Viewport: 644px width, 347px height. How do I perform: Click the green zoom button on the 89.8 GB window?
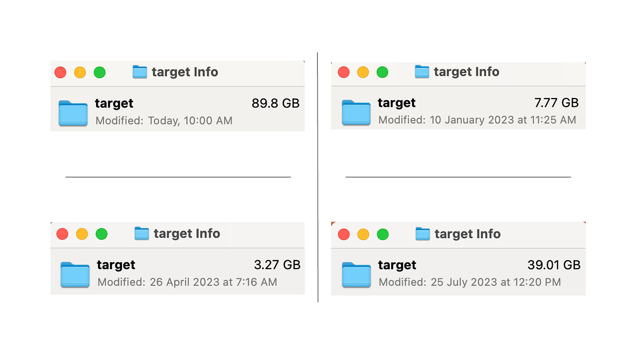coord(99,72)
